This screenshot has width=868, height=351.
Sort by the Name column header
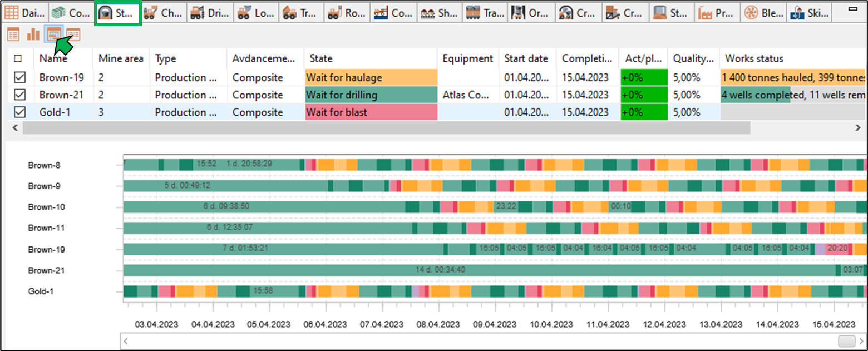[x=63, y=58]
